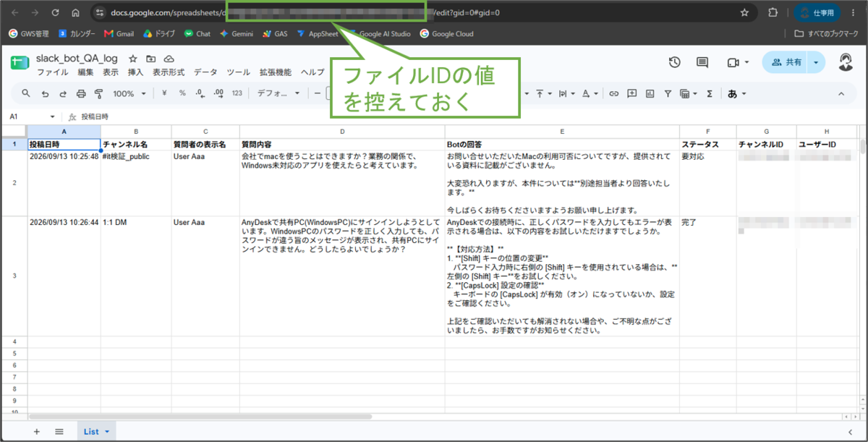Open the List sheet tab menu arrow
Viewport: 868px width, 442px height.
pyautogui.click(x=108, y=432)
